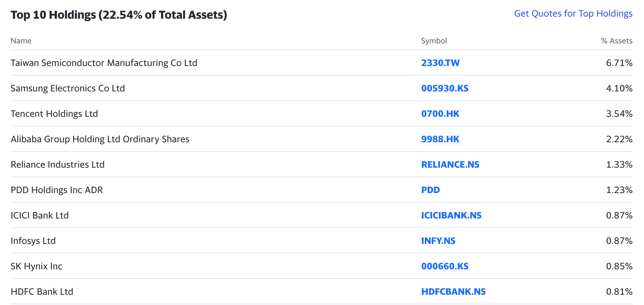Open the PDD ticker link
Image resolution: width=644 pixels, height=305 pixels.
pos(430,190)
